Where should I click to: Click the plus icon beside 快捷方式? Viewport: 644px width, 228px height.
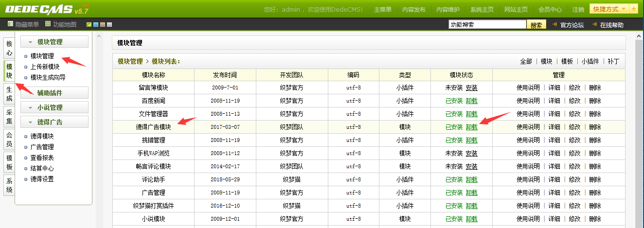[634, 9]
